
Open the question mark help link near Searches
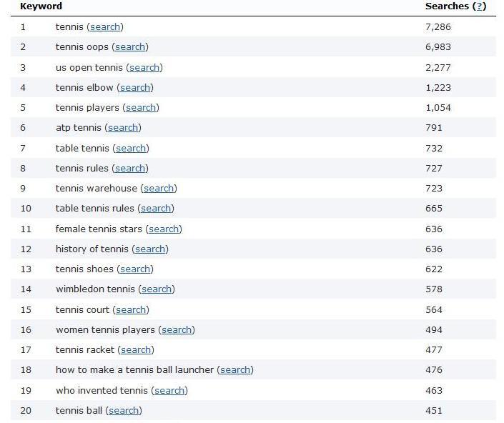(480, 6)
